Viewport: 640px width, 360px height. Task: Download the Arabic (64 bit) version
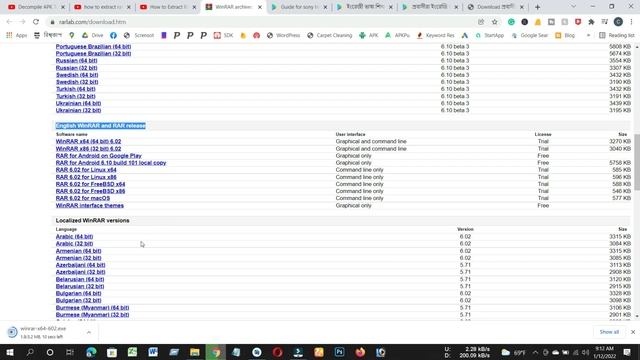tap(74, 236)
